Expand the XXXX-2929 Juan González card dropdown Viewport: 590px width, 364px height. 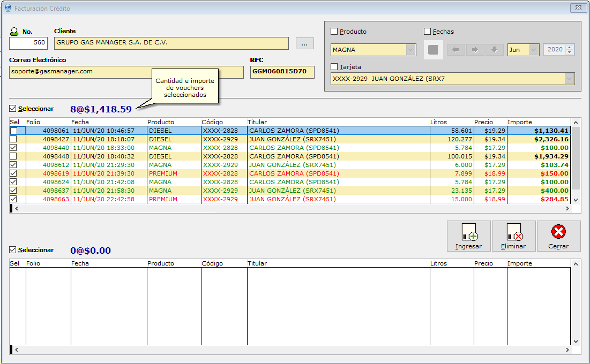click(568, 79)
